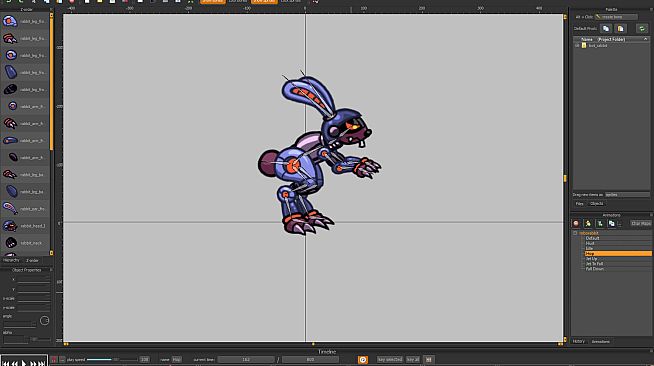Open the Objects tab in Palette
This screenshot has height=366, width=654.
tap(596, 204)
